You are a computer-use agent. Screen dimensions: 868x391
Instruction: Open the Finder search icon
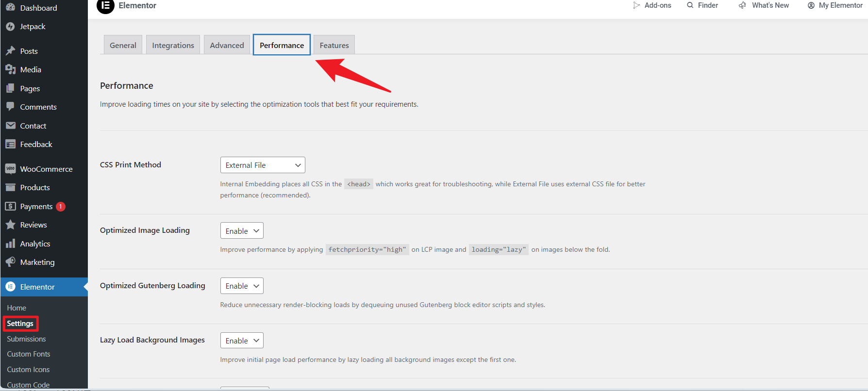click(690, 5)
